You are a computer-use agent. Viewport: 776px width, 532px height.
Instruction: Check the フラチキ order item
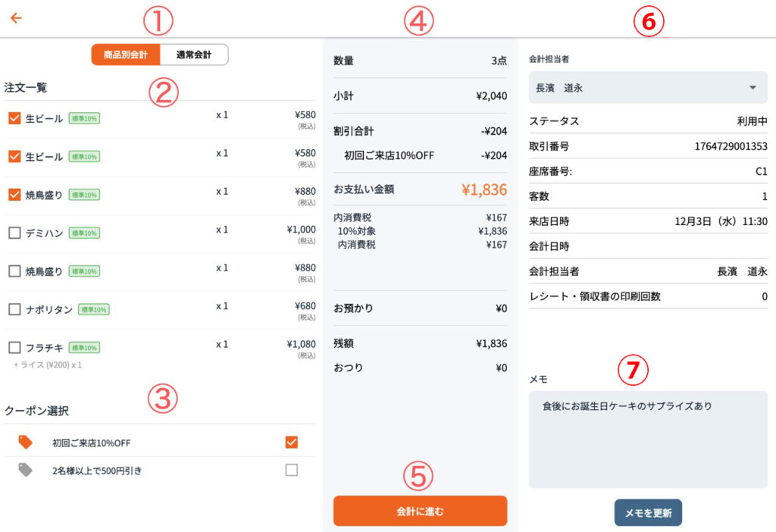tap(14, 347)
